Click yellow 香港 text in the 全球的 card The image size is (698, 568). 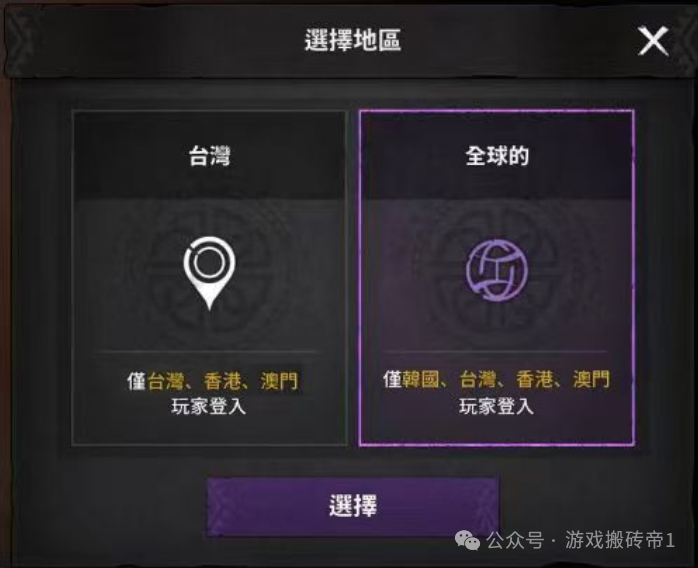(x=535, y=380)
